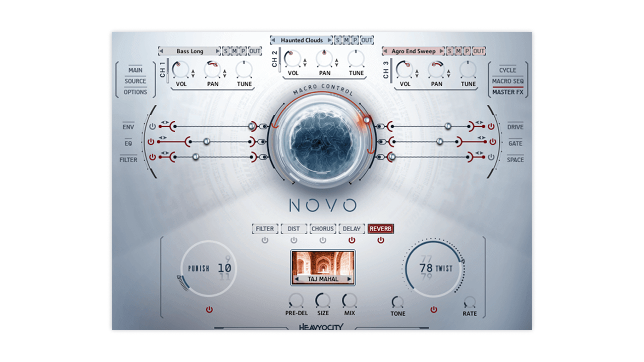Image resolution: width=644 pixels, height=362 pixels.
Task: Solo channel 1 with S button
Action: 225,51
